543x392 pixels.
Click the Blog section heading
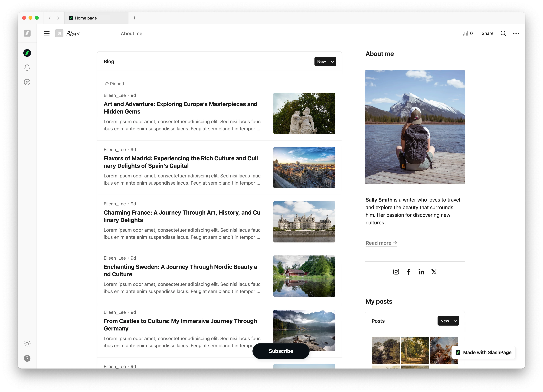[x=109, y=62]
